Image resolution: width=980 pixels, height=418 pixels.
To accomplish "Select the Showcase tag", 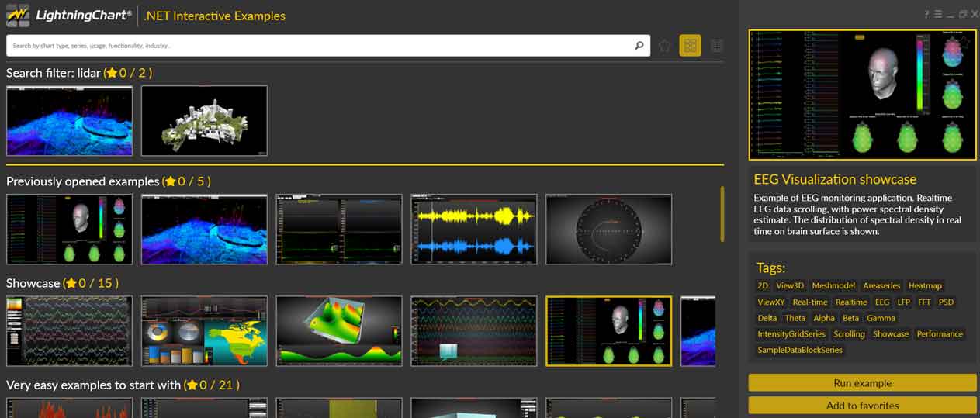I will coord(891,334).
